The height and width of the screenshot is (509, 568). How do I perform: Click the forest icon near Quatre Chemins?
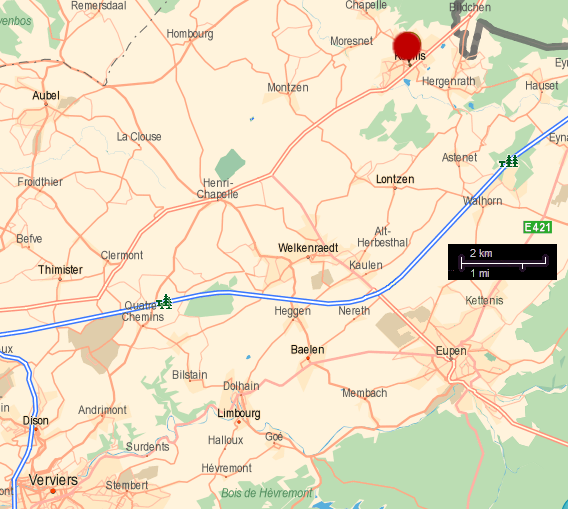pyautogui.click(x=164, y=301)
